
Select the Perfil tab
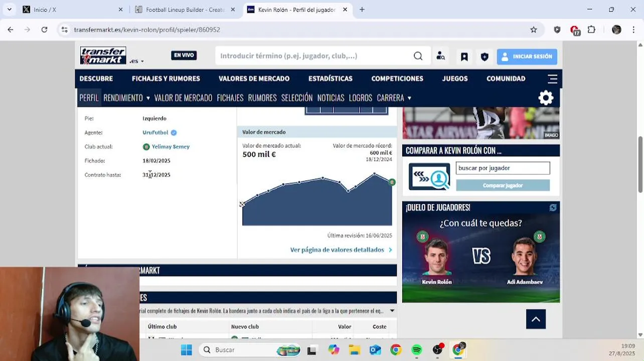[89, 98]
